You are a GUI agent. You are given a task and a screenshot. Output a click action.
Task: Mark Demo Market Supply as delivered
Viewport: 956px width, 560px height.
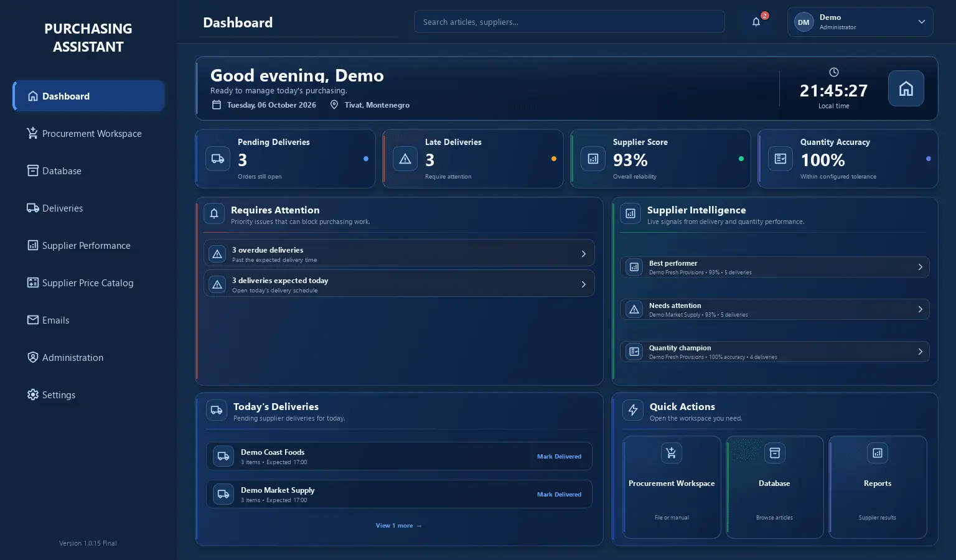coord(559,495)
